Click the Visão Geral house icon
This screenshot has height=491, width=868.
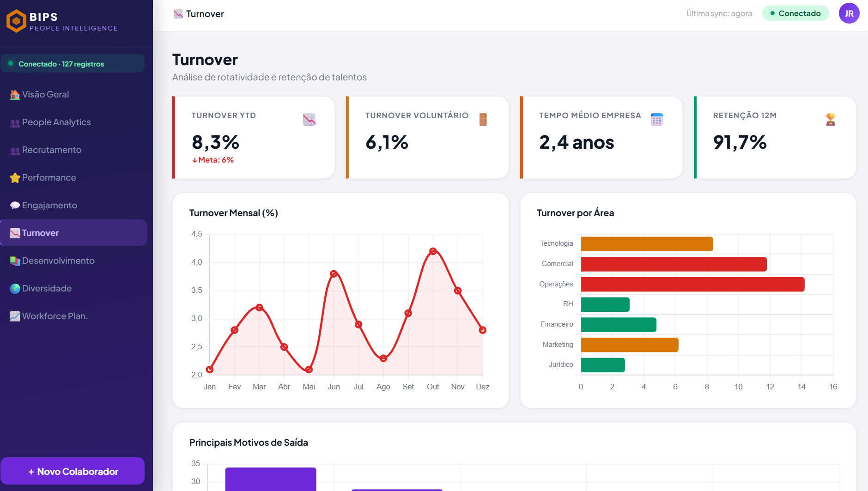tap(15, 95)
